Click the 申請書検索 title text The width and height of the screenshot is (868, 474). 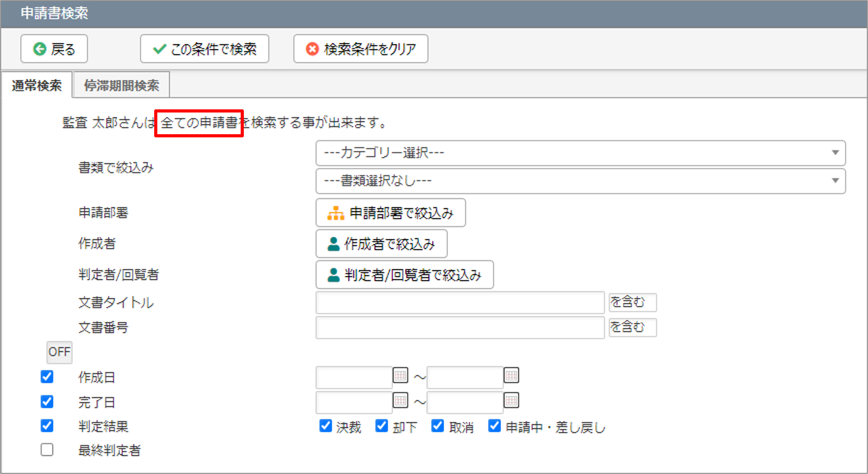tap(54, 13)
